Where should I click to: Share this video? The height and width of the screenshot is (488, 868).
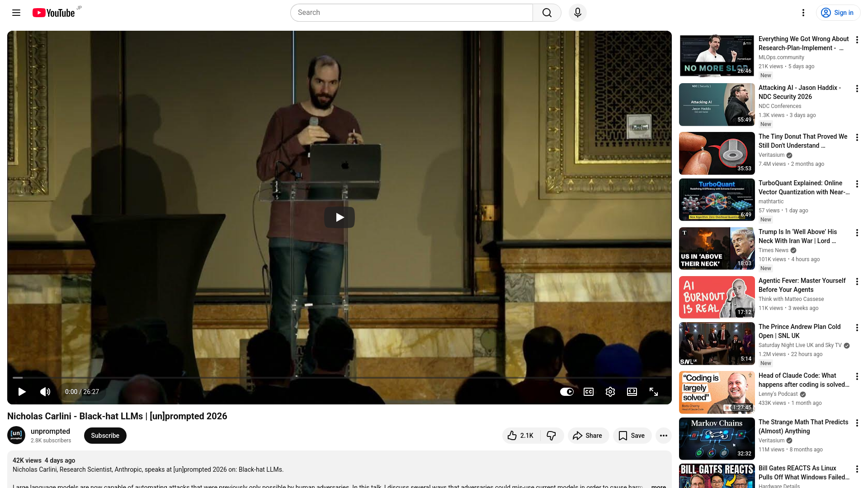coord(588,436)
